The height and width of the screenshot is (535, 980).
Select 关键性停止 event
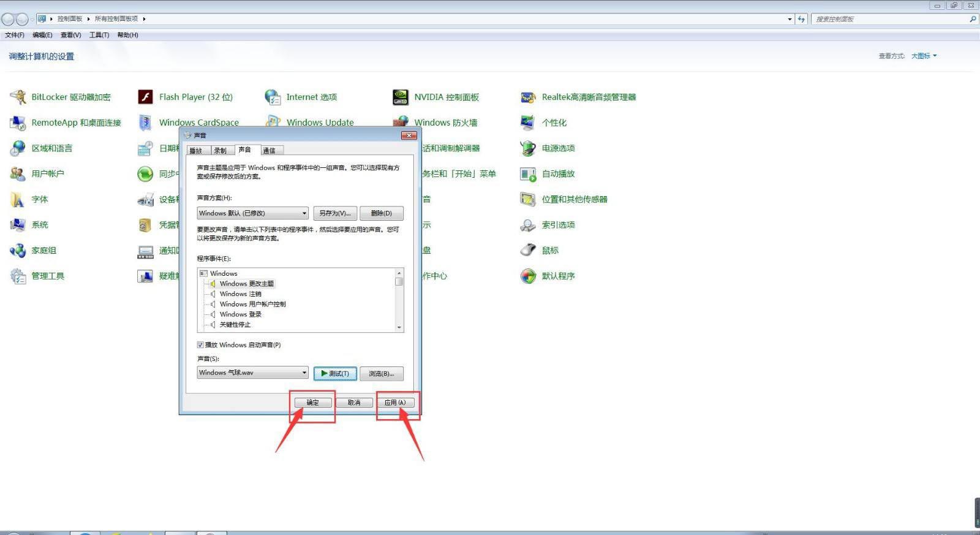click(x=235, y=325)
